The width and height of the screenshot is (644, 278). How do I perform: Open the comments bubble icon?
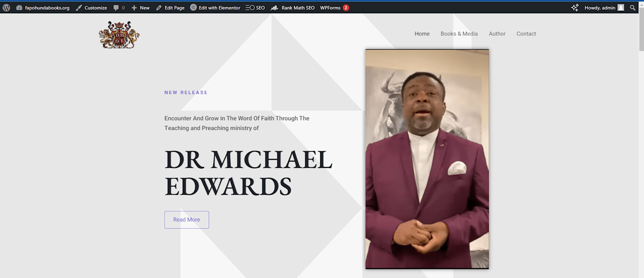pos(116,8)
